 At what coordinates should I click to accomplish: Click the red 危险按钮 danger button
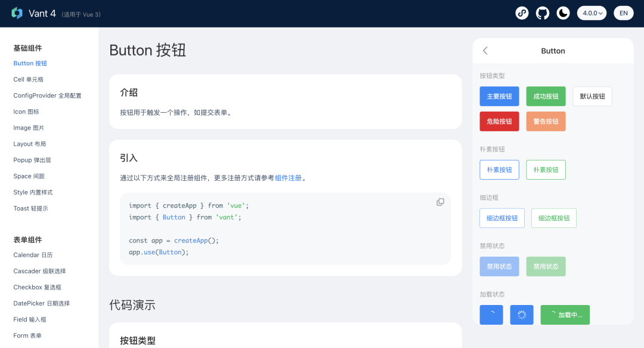tap(499, 121)
